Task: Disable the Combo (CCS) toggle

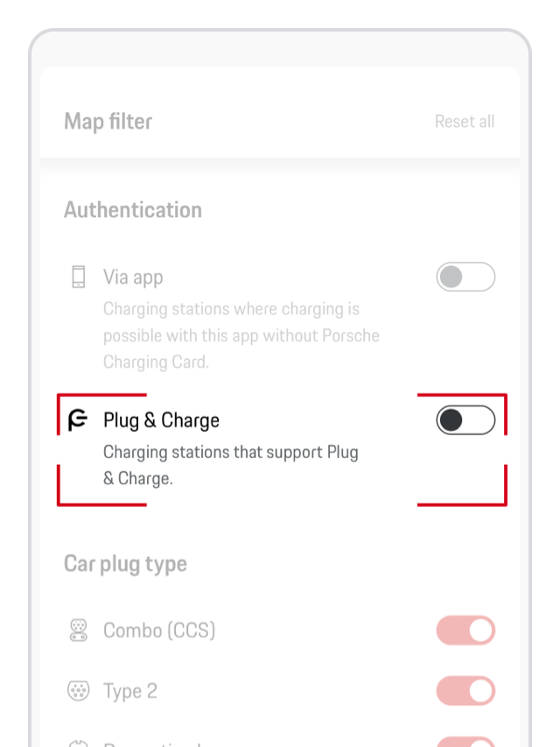Action: (x=465, y=630)
